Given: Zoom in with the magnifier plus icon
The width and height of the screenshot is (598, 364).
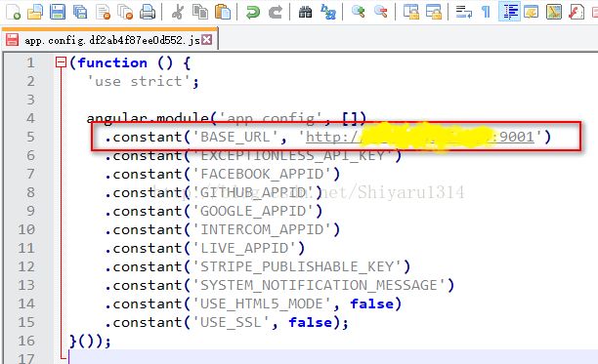Looking at the screenshot, I should [x=358, y=12].
